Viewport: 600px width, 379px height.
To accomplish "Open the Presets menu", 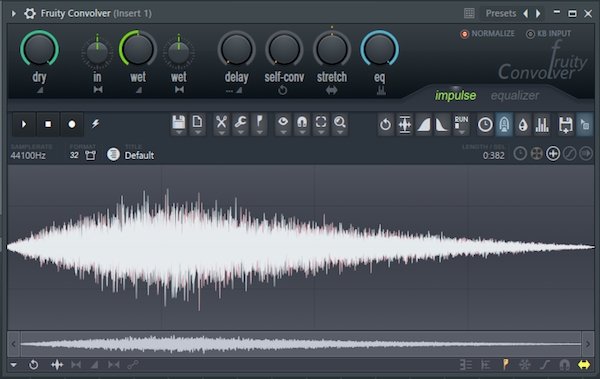I will (501, 13).
